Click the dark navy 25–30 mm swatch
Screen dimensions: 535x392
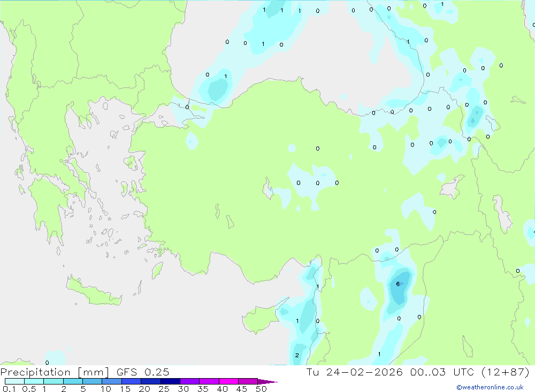click(170, 381)
